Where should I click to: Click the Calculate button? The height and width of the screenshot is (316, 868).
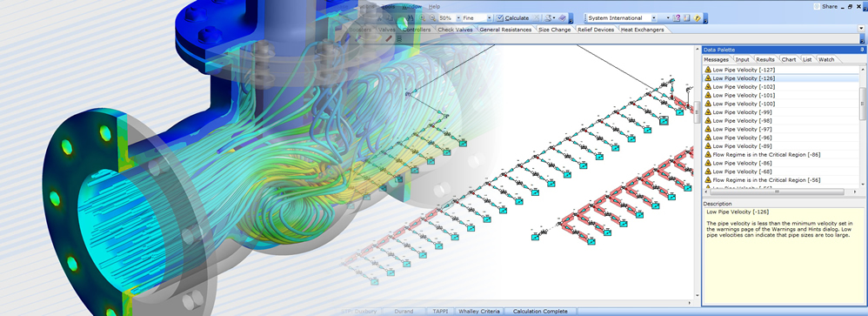point(512,17)
